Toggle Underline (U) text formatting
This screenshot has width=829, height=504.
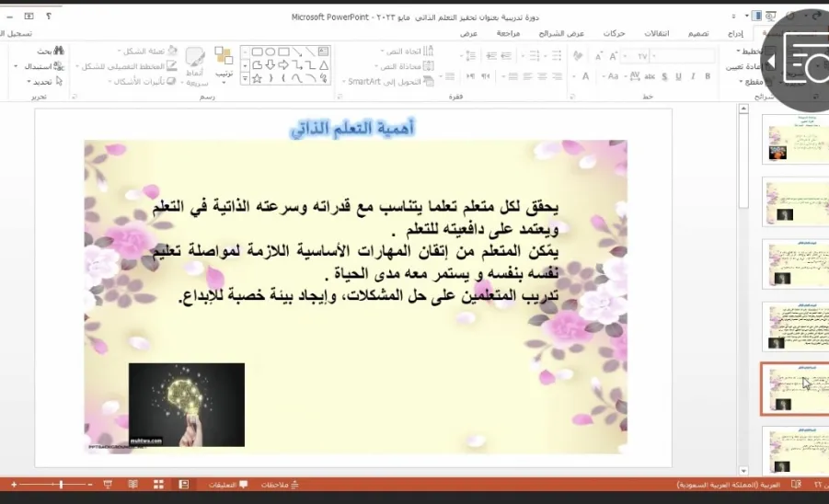678,76
